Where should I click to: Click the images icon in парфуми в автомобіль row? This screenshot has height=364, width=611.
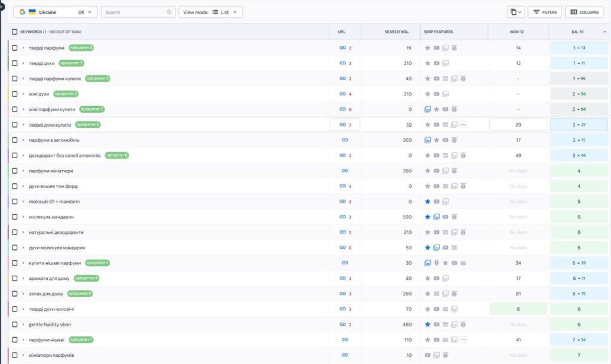click(427, 140)
